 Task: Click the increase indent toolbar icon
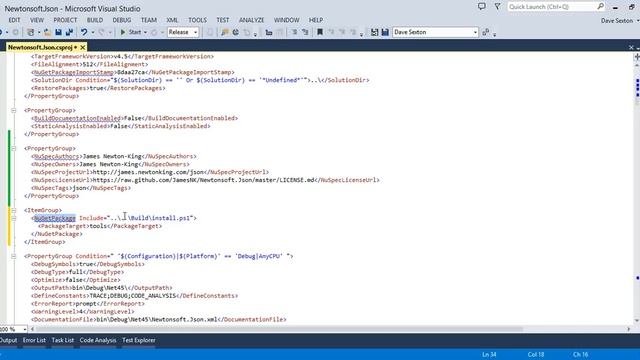pyautogui.click(x=269, y=32)
